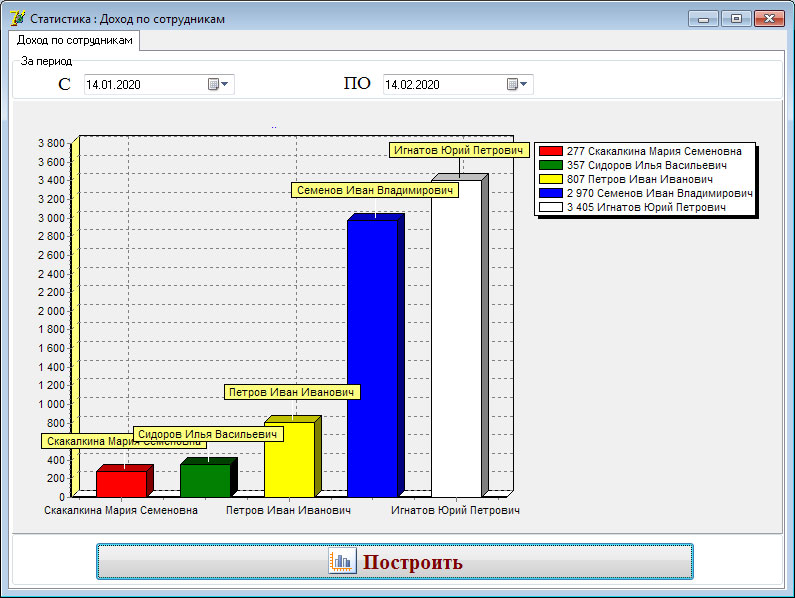Click the short red bar in the chart
Image resolution: width=795 pixels, height=598 pixels.
point(122,483)
